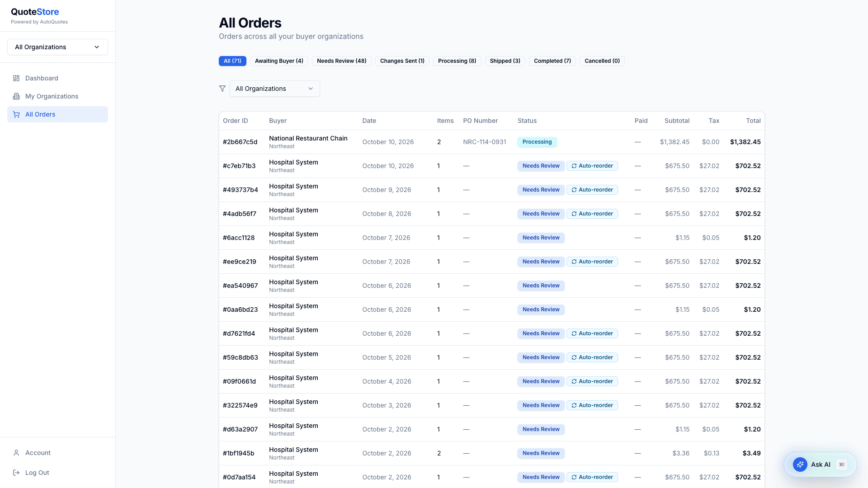Click the Ask AI sparkle icon
The height and width of the screenshot is (488, 868).
800,465
